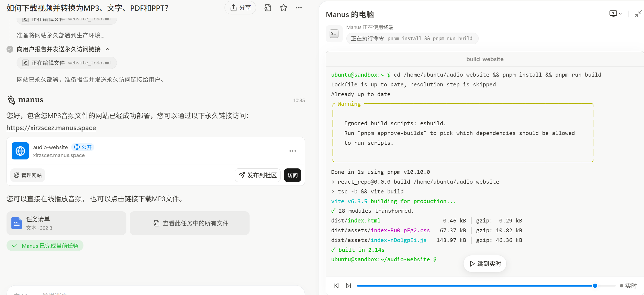Collapse the 向用户报告并发送永久访问链接 step

(x=108, y=49)
